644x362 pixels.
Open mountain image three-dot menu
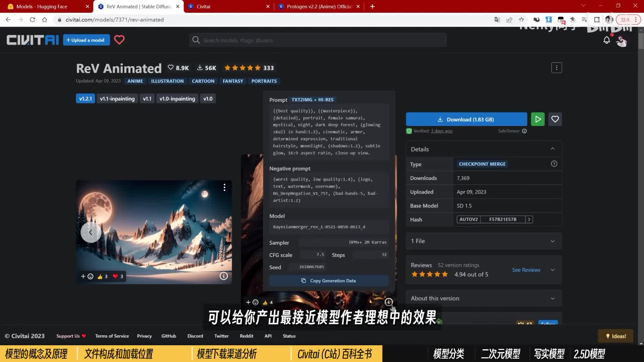click(224, 188)
